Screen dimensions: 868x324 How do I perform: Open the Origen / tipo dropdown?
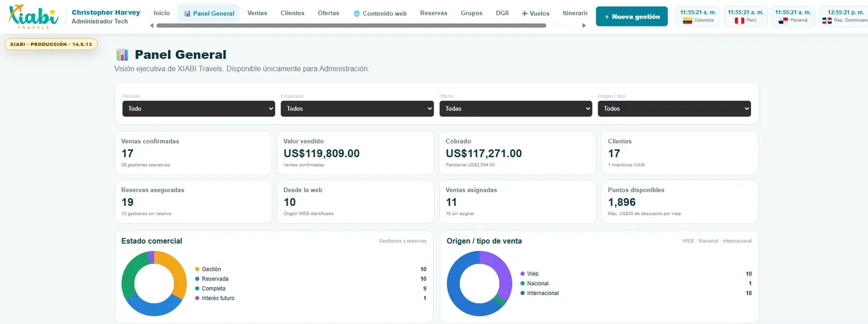pos(674,109)
